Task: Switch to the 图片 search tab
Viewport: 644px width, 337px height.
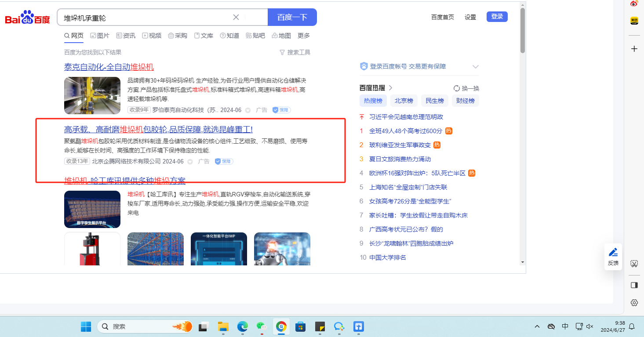Action: (x=100, y=36)
